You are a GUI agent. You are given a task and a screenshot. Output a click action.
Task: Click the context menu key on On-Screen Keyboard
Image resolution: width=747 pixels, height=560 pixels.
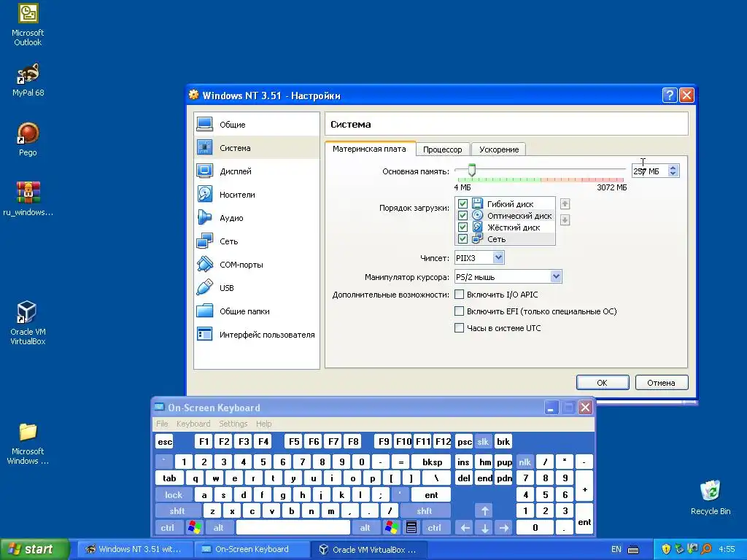411,528
